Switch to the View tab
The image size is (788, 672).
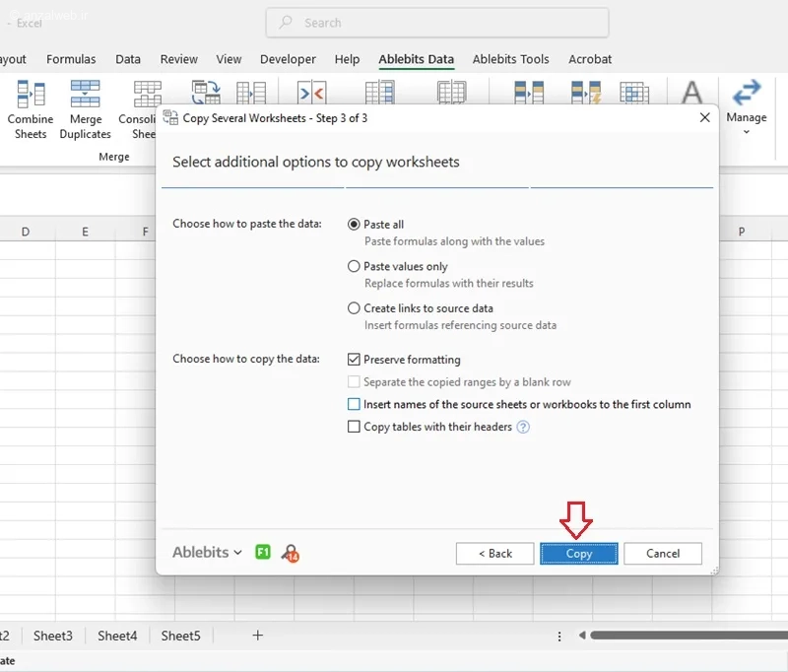(229, 59)
